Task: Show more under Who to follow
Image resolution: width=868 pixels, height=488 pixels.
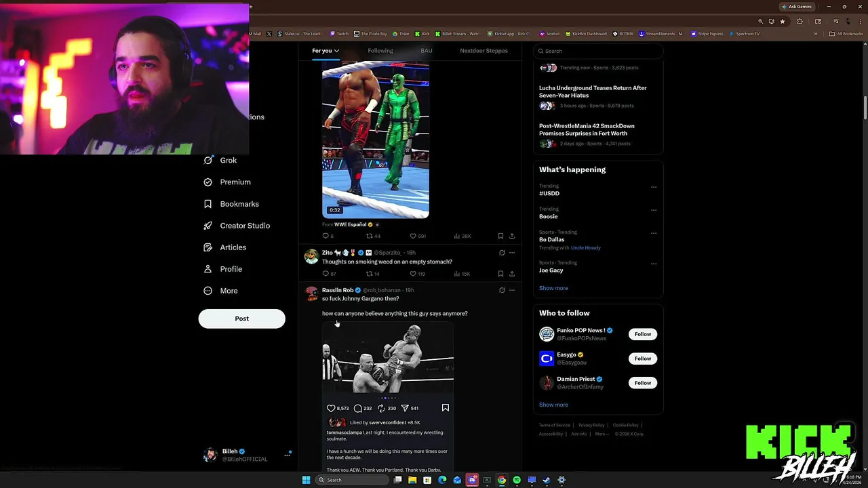Action: point(553,405)
